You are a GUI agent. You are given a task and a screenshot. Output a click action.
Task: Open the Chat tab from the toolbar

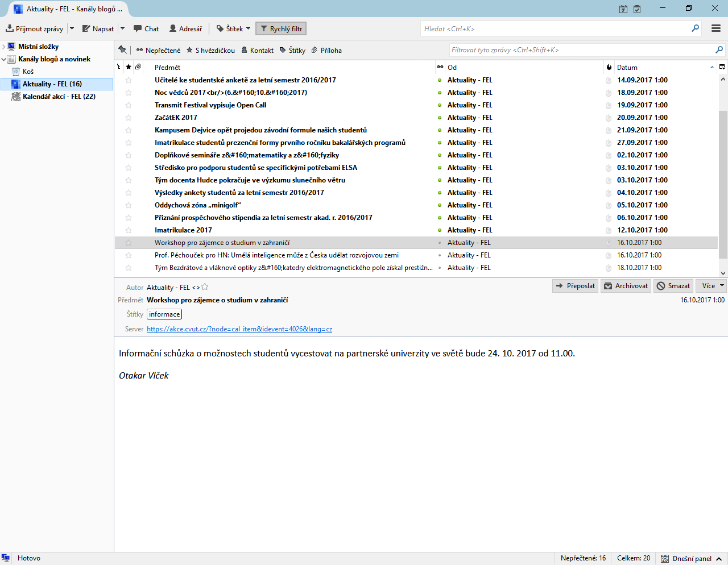146,28
